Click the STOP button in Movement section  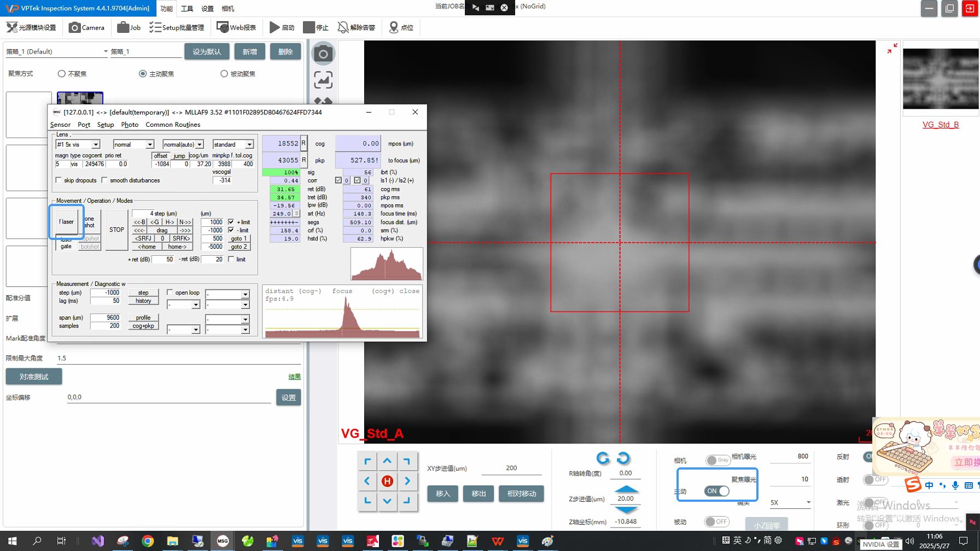tap(116, 230)
